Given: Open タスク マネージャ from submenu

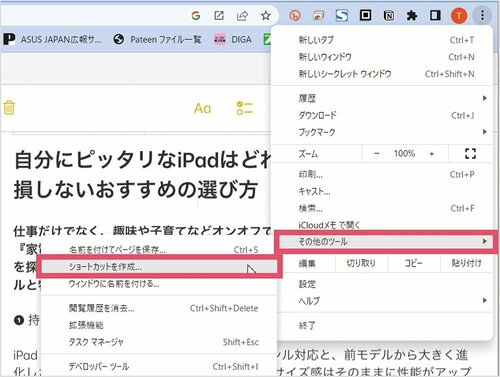Looking at the screenshot, I should click(x=159, y=342).
